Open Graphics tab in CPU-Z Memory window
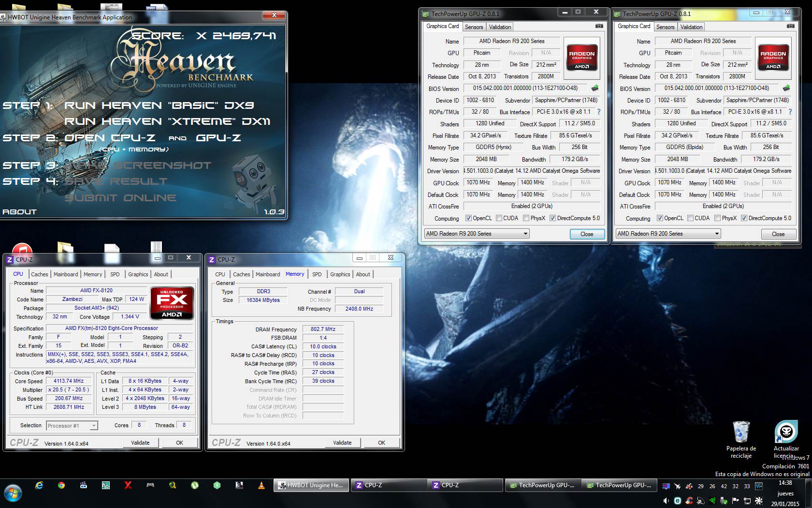The image size is (812, 508). [340, 274]
